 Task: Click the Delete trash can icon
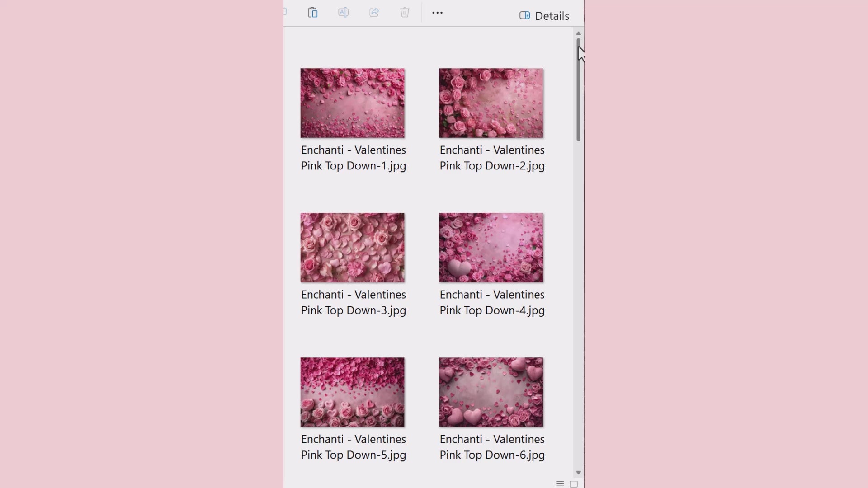click(405, 13)
